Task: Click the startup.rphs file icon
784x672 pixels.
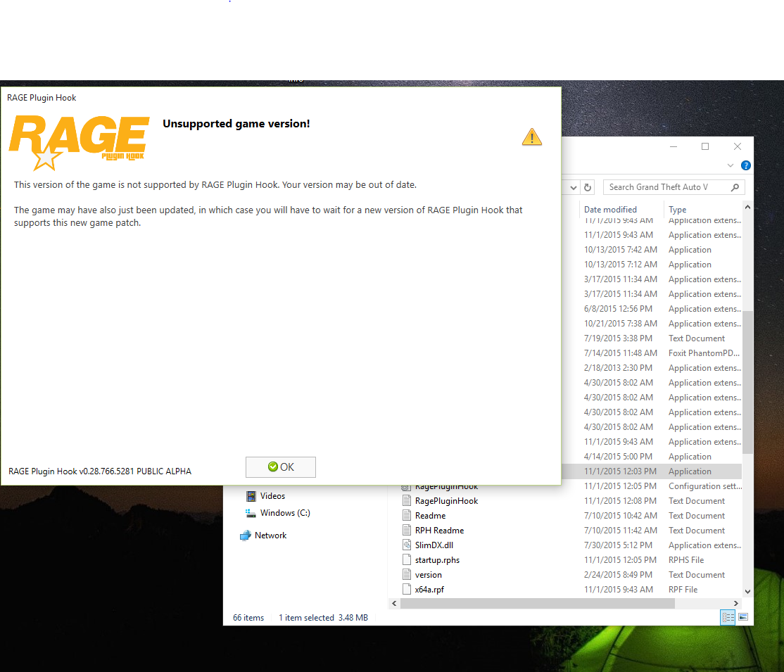Action: pyautogui.click(x=407, y=560)
